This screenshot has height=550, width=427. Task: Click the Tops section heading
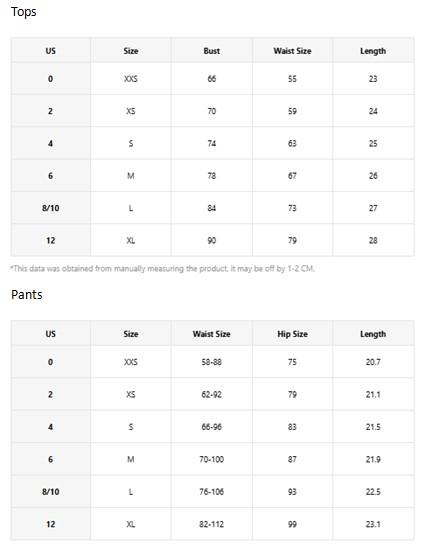(x=24, y=12)
